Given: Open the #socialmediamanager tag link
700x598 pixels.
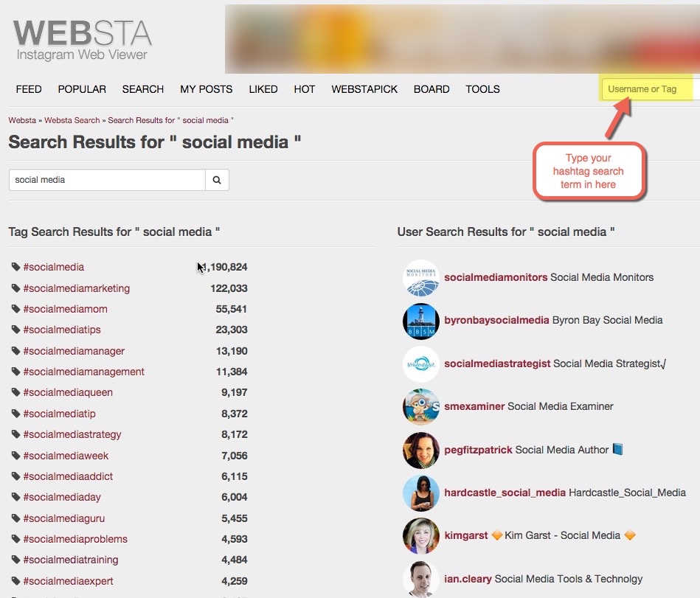Looking at the screenshot, I should pyautogui.click(x=74, y=351).
